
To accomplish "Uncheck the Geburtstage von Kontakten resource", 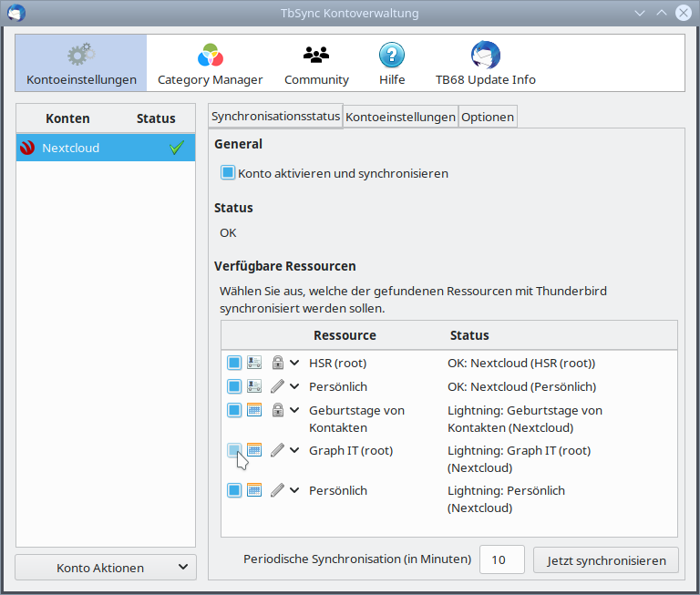I will (x=234, y=410).
